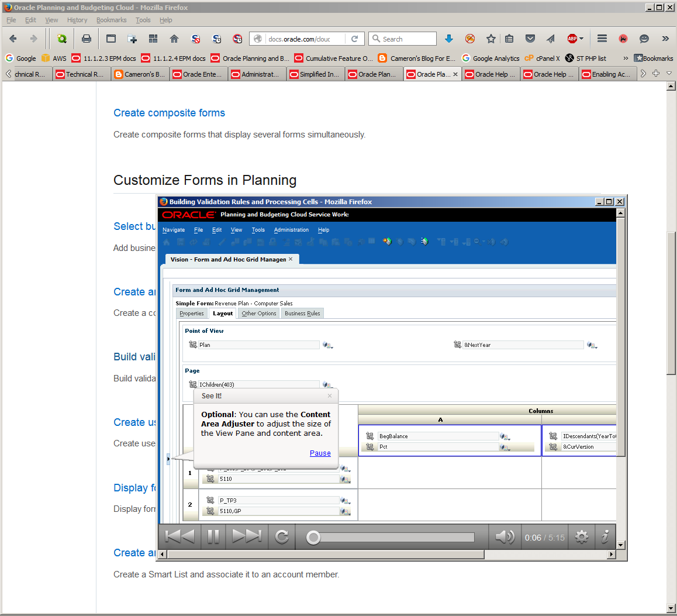Click the downloads arrow icon
Screen dimensions: 677x616
pyautogui.click(x=449, y=39)
